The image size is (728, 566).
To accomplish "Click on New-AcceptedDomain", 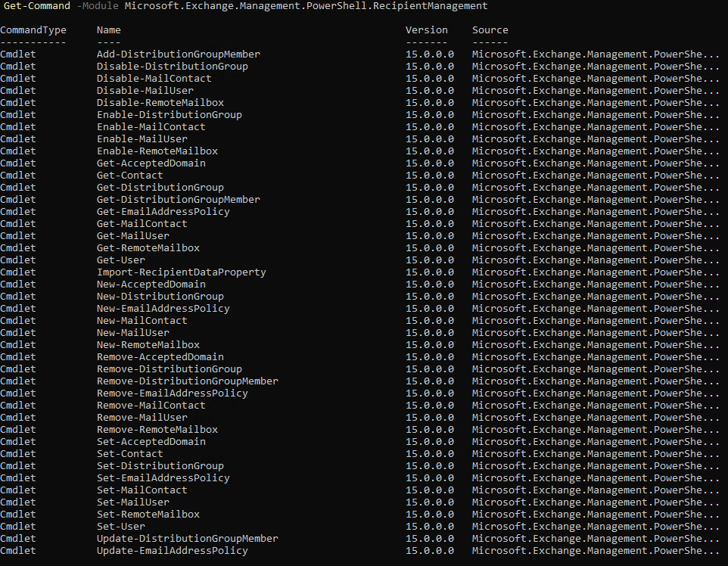I will pyautogui.click(x=151, y=285).
